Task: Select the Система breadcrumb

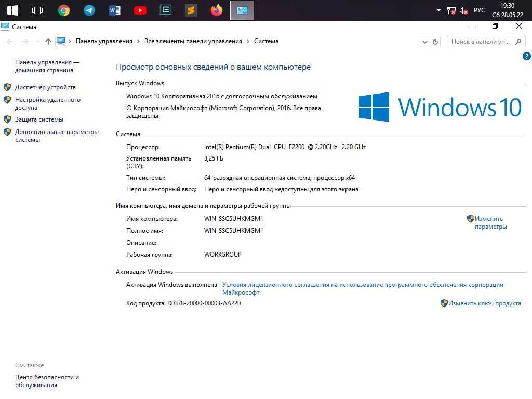Action: tap(266, 41)
